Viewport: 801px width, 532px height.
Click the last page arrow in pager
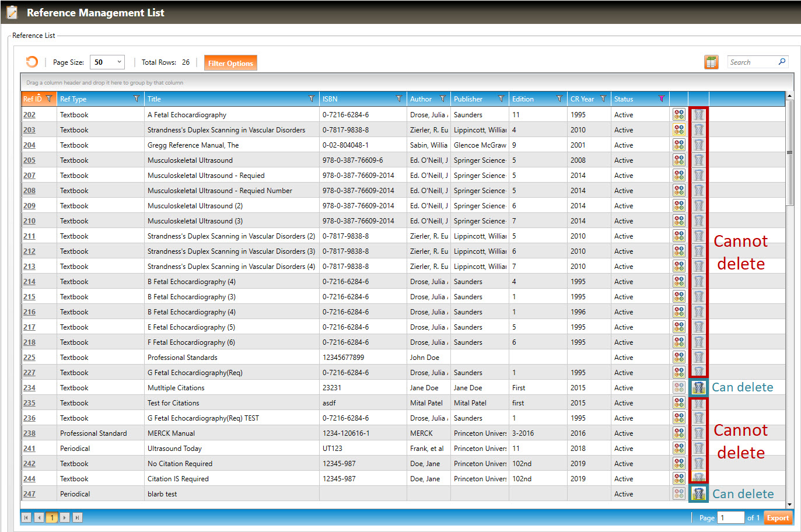tap(77, 517)
